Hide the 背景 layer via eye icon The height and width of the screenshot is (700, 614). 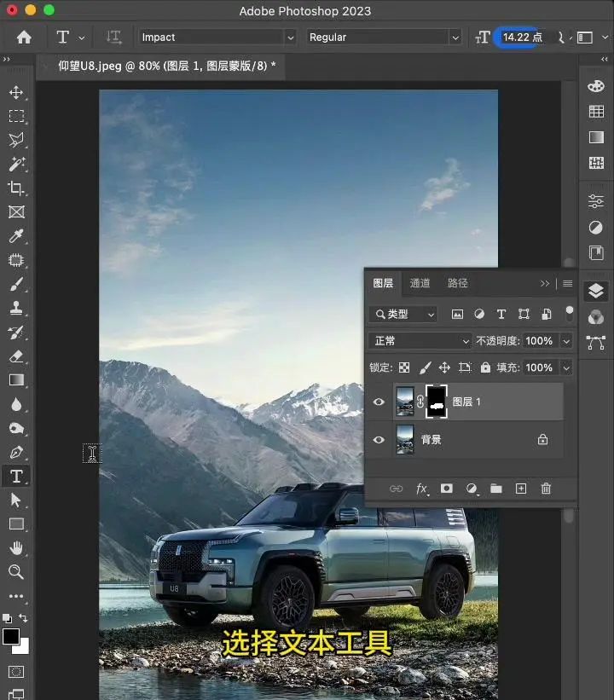pos(379,440)
